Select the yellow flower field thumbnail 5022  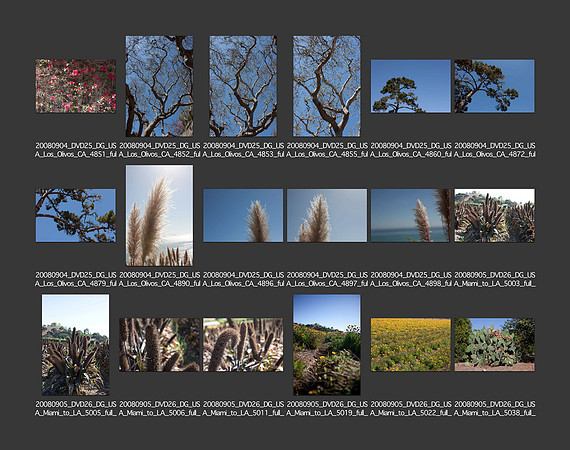(x=411, y=345)
